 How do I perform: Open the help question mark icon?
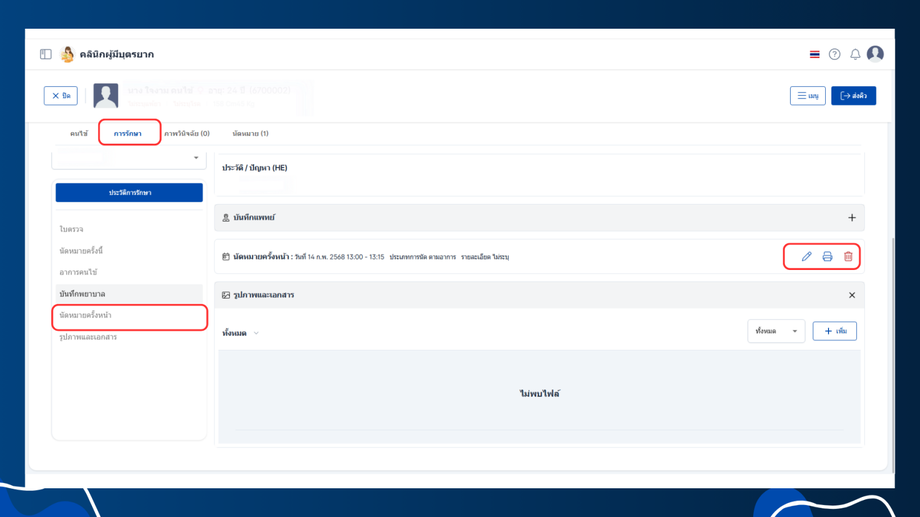click(834, 54)
